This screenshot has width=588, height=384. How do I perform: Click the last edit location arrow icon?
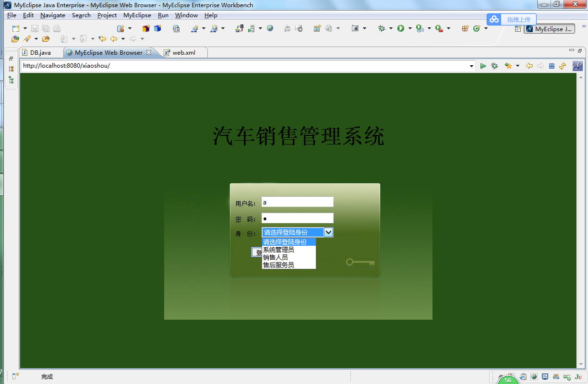pos(102,39)
